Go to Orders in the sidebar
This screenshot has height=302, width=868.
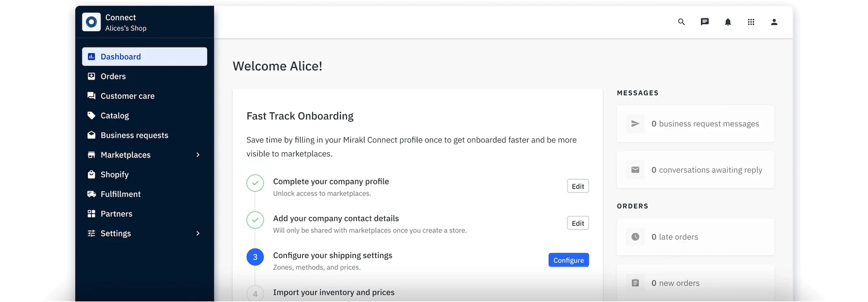click(x=113, y=76)
